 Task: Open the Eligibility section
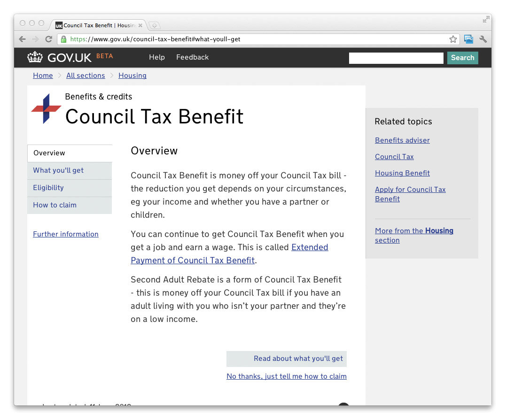(x=70, y=188)
